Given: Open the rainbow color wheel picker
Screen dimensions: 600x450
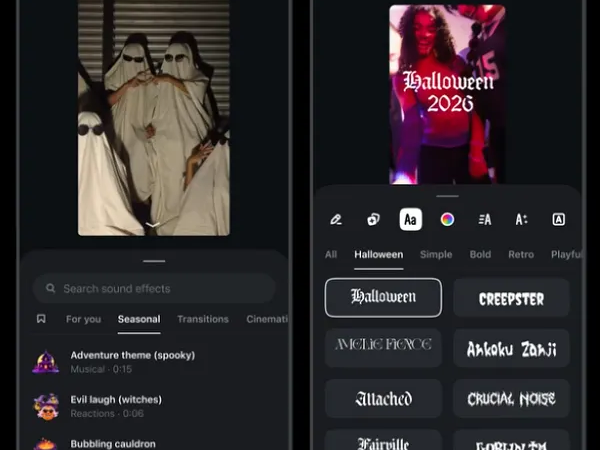Looking at the screenshot, I should pyautogui.click(x=447, y=220).
